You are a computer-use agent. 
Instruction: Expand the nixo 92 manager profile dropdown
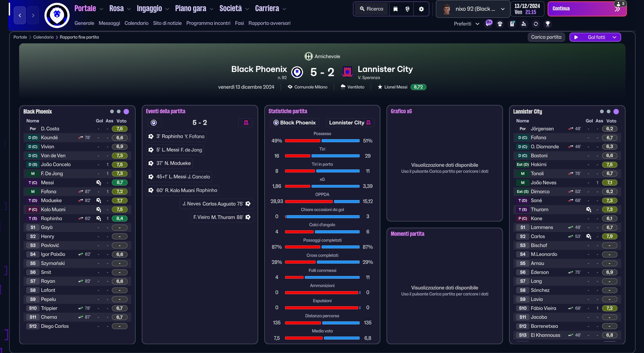[473, 9]
